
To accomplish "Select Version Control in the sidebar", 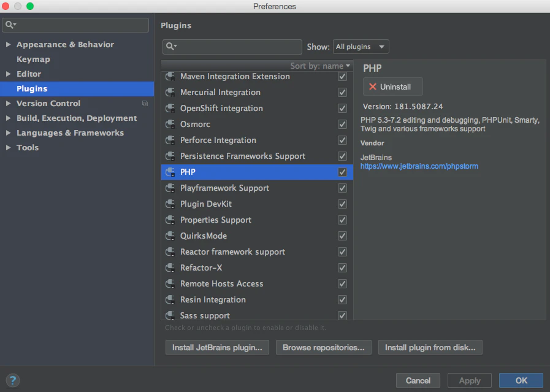I will point(48,104).
